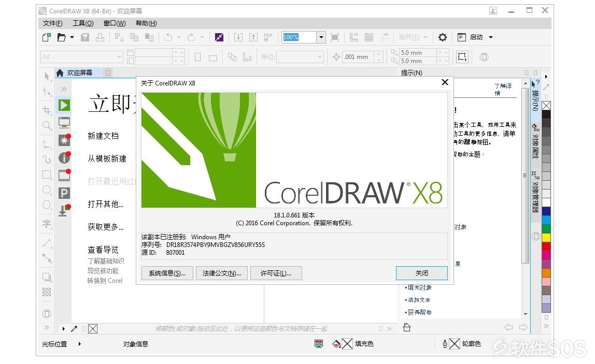Open the 窗口(W) menu
This screenshot has height=364, width=595.
(115, 23)
